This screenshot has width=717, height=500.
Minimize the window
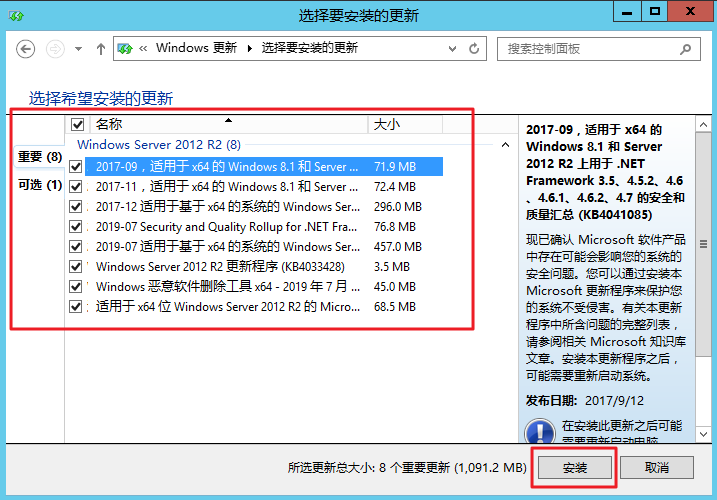click(x=627, y=11)
